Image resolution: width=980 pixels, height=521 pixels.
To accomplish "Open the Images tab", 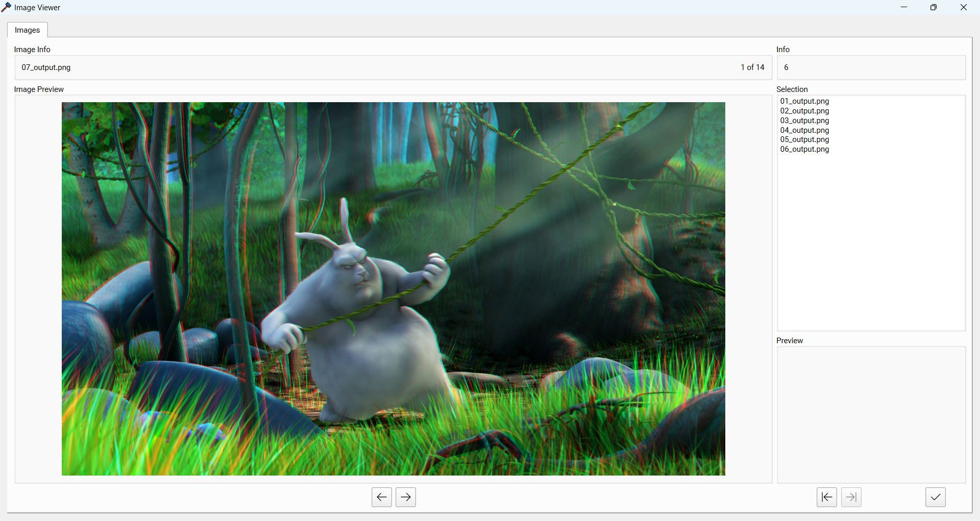I will pos(28,30).
